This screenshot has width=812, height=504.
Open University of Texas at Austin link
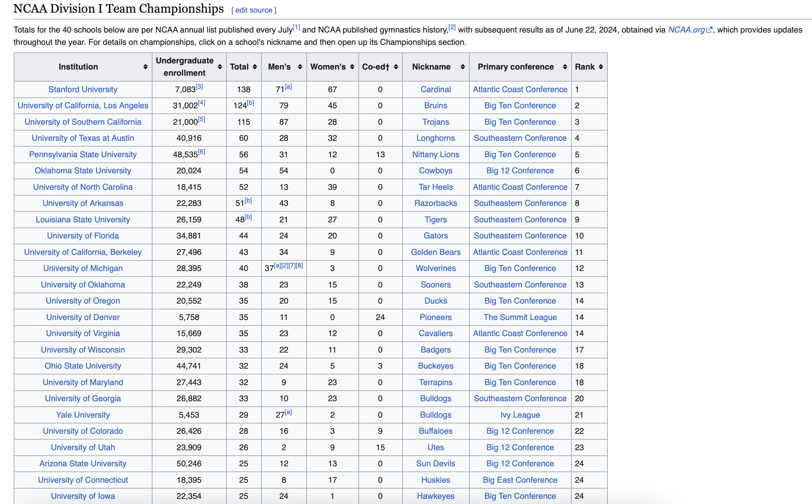pyautogui.click(x=83, y=138)
